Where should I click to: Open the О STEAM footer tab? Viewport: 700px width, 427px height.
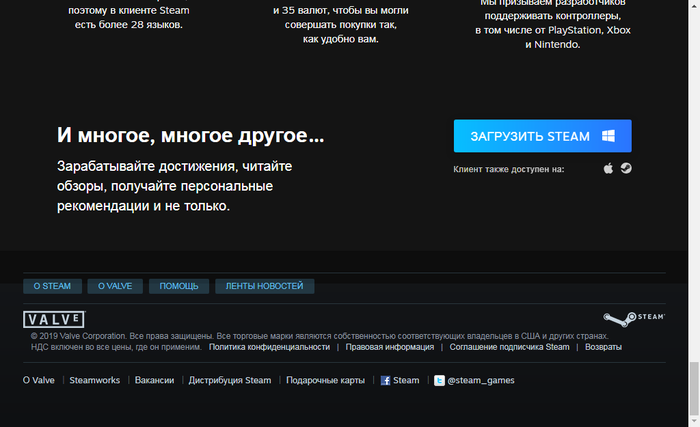pyautogui.click(x=52, y=286)
